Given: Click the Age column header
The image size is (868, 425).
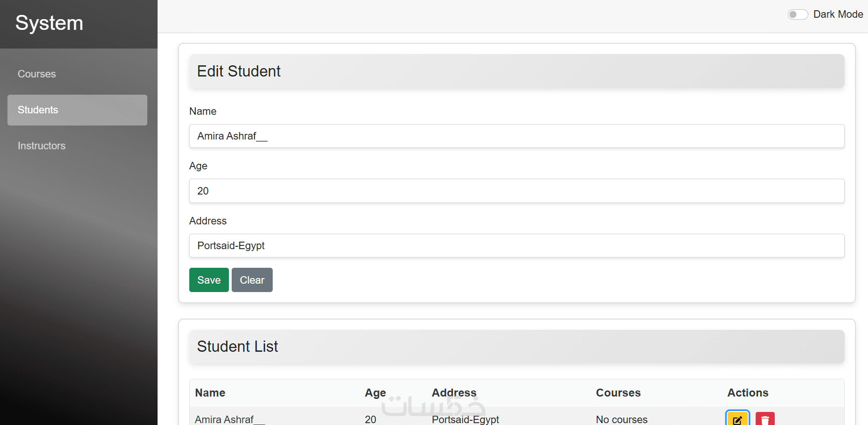Looking at the screenshot, I should pos(375,393).
